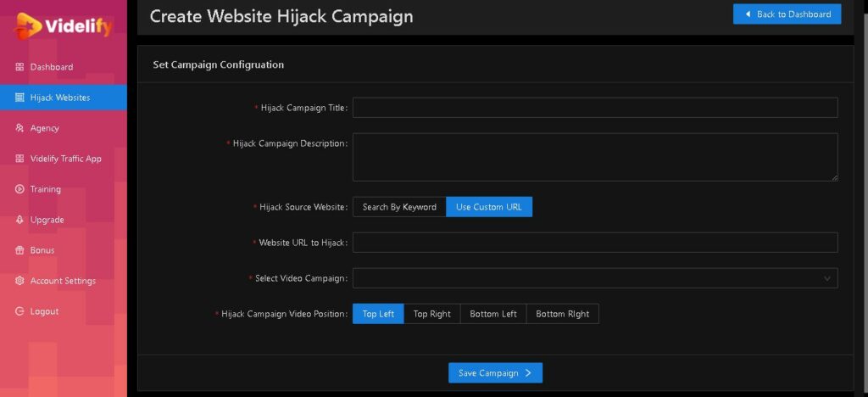Click the Videlify logo
This screenshot has height=397, width=868.
click(x=63, y=25)
